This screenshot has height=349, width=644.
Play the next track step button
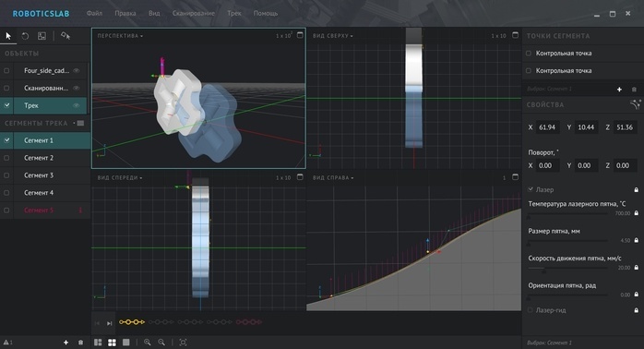coord(109,323)
